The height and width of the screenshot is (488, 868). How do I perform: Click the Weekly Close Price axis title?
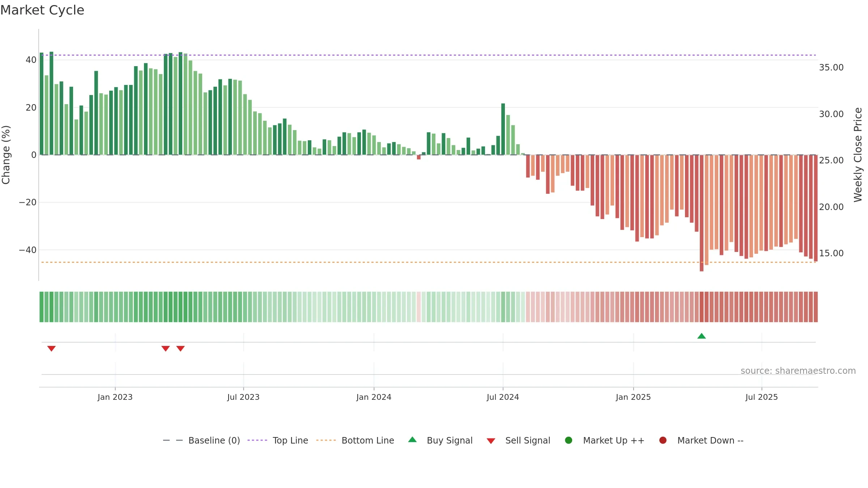pyautogui.click(x=858, y=155)
